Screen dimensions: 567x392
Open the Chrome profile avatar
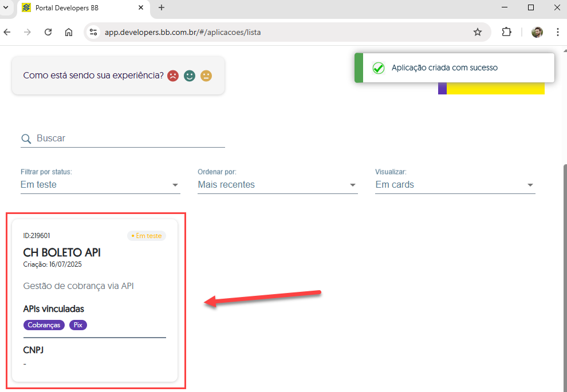coord(537,32)
